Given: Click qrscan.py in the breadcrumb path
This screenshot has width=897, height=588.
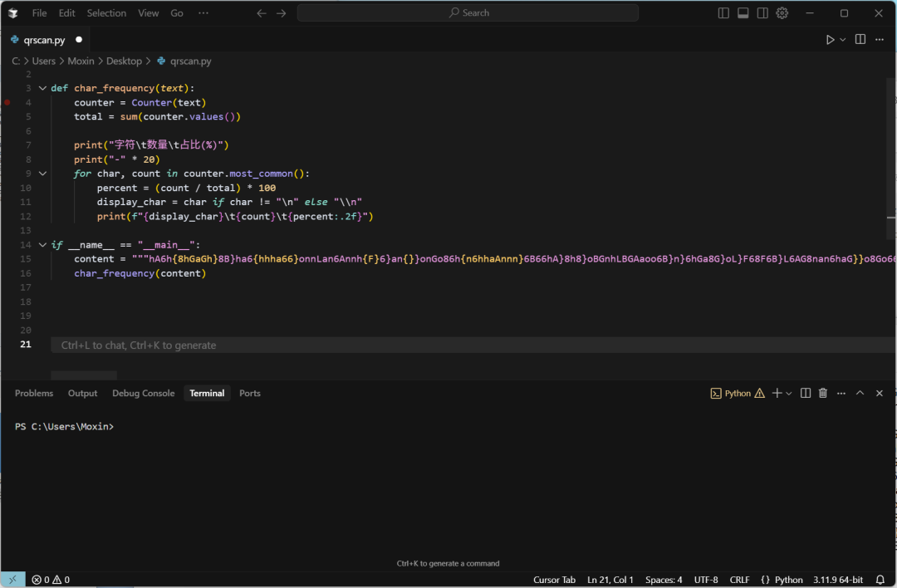Looking at the screenshot, I should pos(190,61).
